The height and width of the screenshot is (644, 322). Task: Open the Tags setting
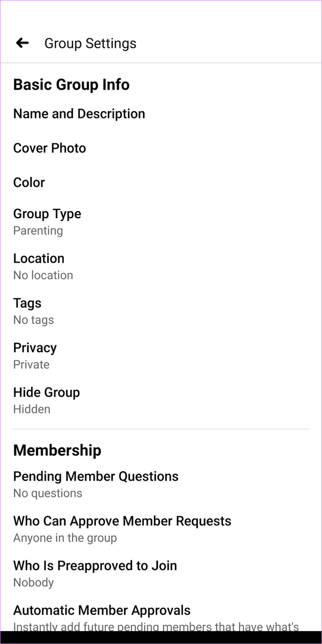coord(161,311)
